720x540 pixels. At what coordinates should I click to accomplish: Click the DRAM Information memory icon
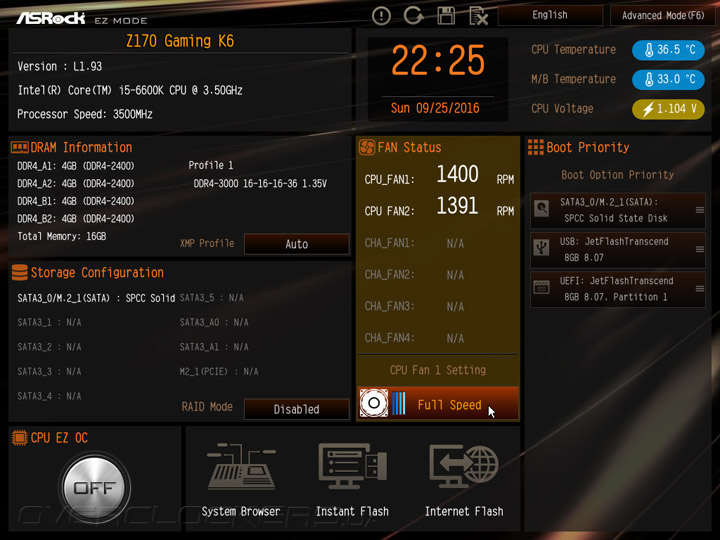click(x=20, y=147)
